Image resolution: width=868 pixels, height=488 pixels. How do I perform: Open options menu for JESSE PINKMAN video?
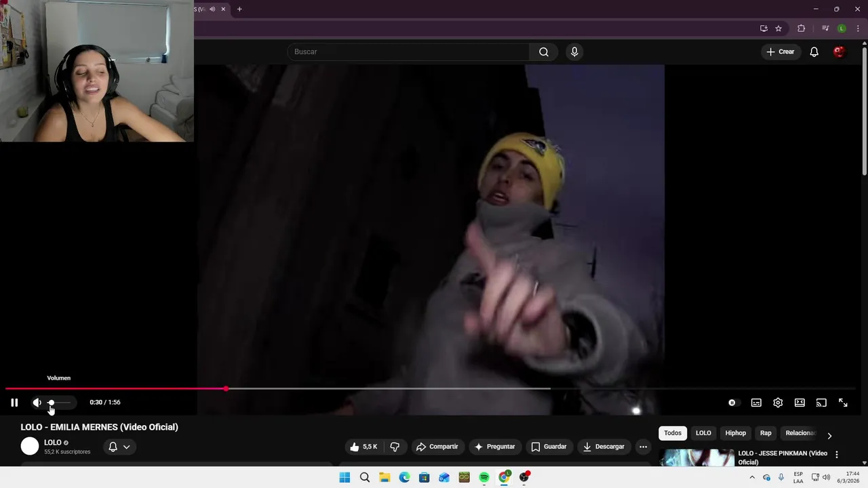coord(837,454)
